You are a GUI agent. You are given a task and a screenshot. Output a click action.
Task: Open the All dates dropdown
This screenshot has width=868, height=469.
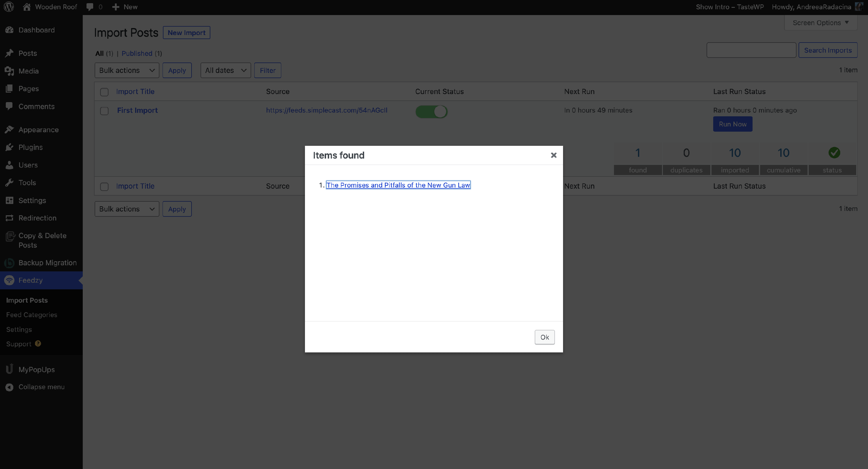225,70
